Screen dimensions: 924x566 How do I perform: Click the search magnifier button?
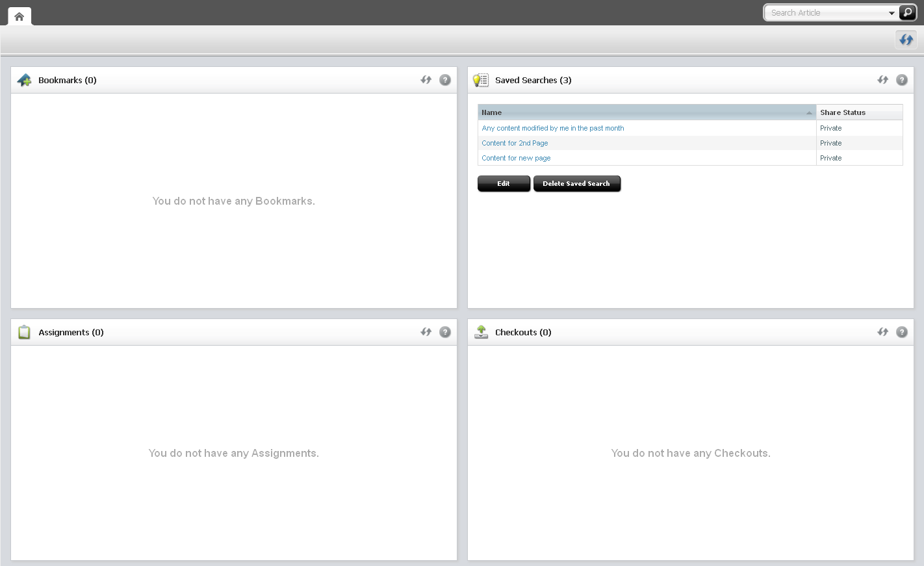907,12
